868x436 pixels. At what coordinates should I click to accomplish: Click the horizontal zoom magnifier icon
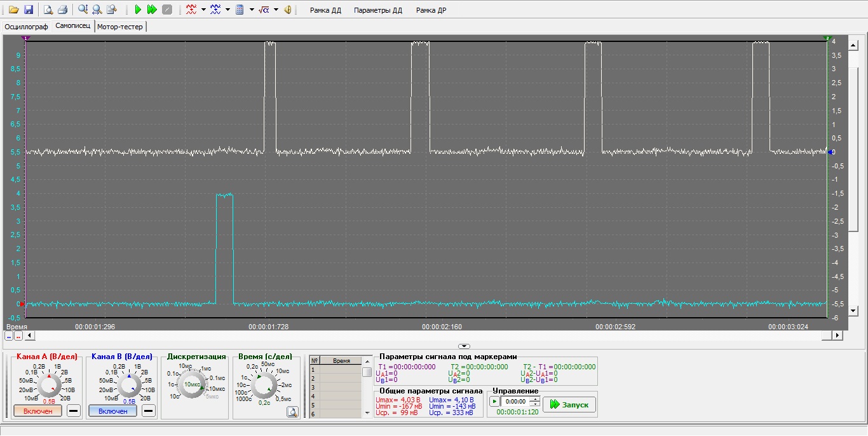pos(97,10)
